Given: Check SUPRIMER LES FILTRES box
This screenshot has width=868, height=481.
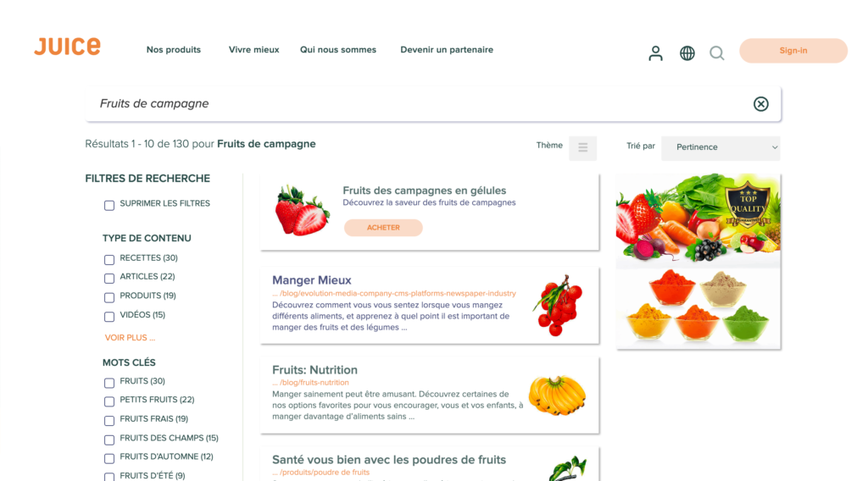Looking at the screenshot, I should tap(109, 205).
